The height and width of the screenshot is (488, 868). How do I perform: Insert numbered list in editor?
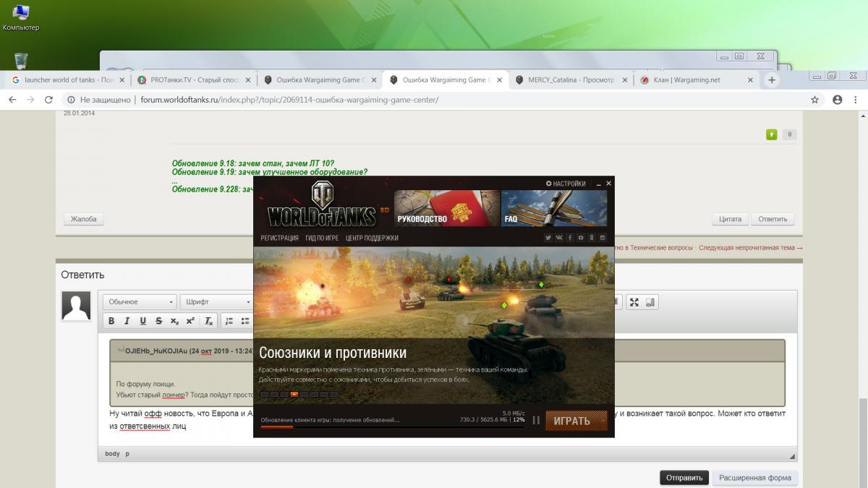point(229,321)
